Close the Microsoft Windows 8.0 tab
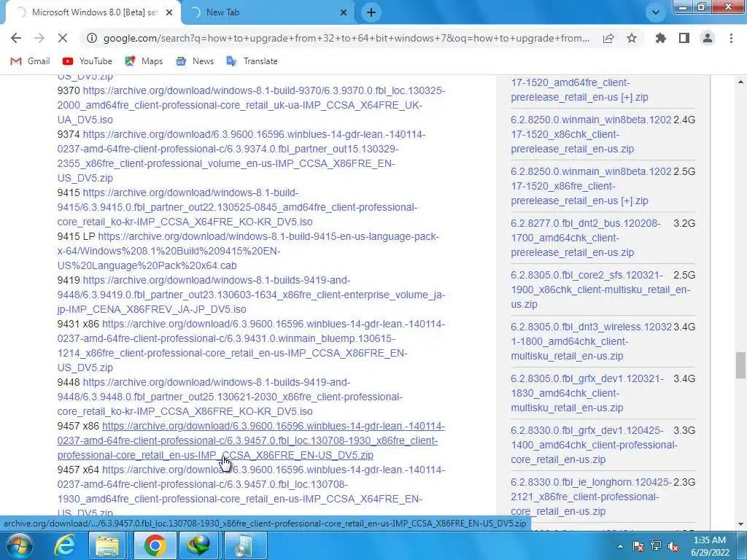Screen dimensions: 747x560 pyautogui.click(x=169, y=12)
